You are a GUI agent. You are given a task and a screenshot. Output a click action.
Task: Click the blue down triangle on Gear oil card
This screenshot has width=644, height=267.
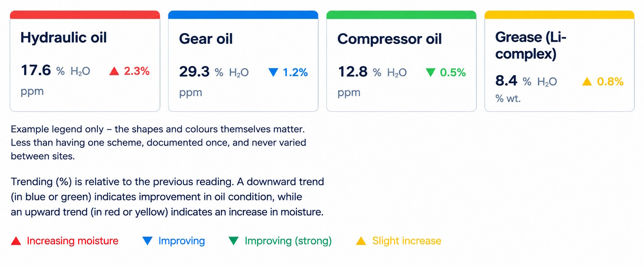click(x=273, y=72)
